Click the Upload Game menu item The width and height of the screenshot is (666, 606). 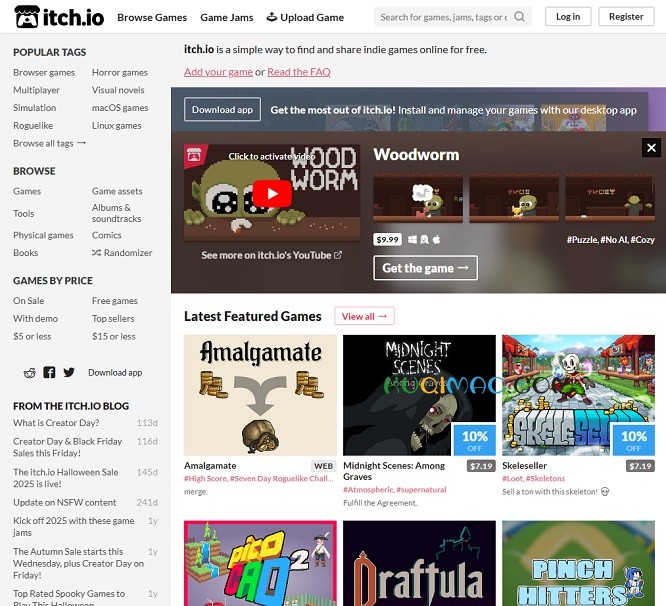click(x=305, y=17)
